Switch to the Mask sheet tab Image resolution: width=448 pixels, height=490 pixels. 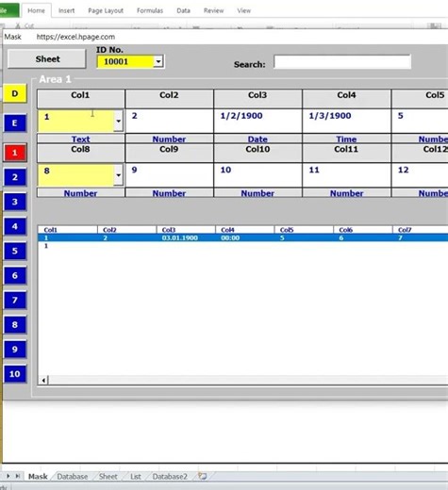[38, 477]
